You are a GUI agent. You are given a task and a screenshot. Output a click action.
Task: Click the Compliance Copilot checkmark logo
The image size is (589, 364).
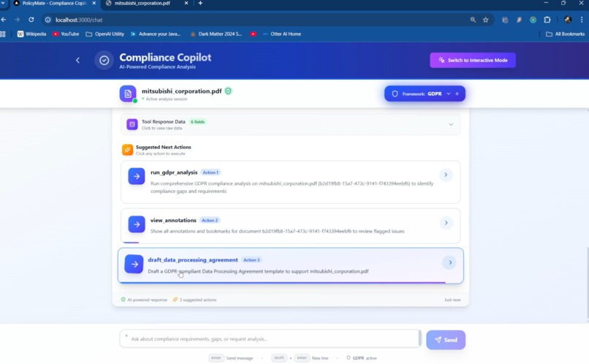[104, 60]
